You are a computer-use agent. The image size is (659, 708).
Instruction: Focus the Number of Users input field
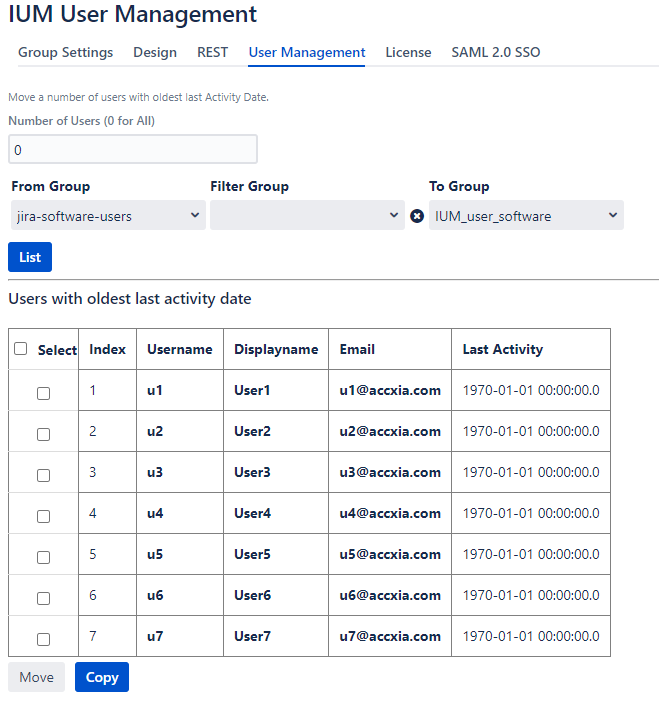(x=133, y=150)
